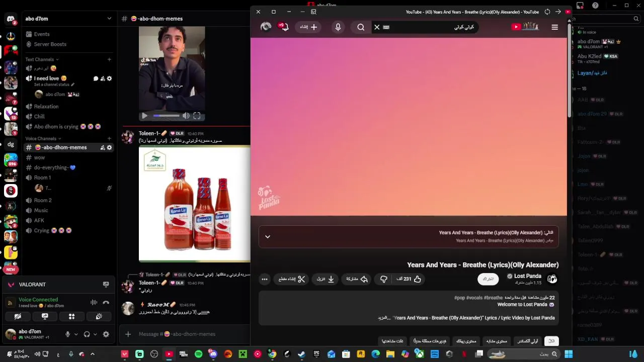Reload the YouTube app window

click(x=547, y=12)
